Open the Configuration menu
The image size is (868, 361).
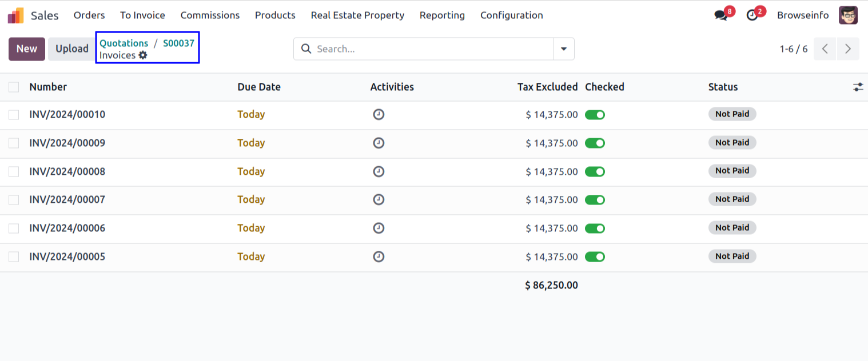pyautogui.click(x=511, y=15)
